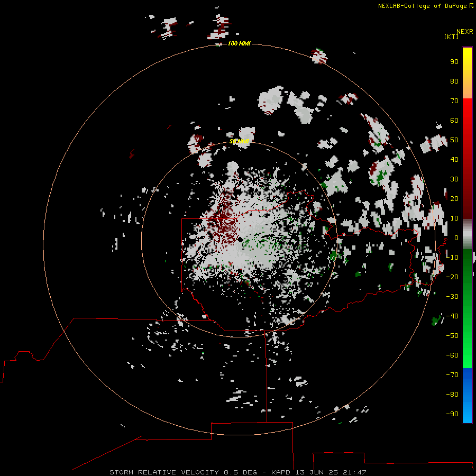Image resolution: width=476 pixels, height=476 pixels.
Task: Click the Storm Relative Velocity title text
Action: click(164, 472)
